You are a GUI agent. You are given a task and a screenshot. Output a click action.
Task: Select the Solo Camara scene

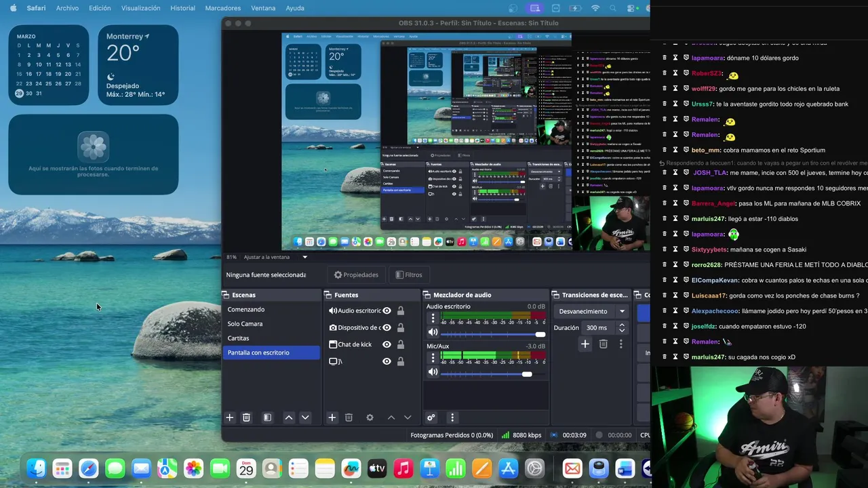[271, 323]
